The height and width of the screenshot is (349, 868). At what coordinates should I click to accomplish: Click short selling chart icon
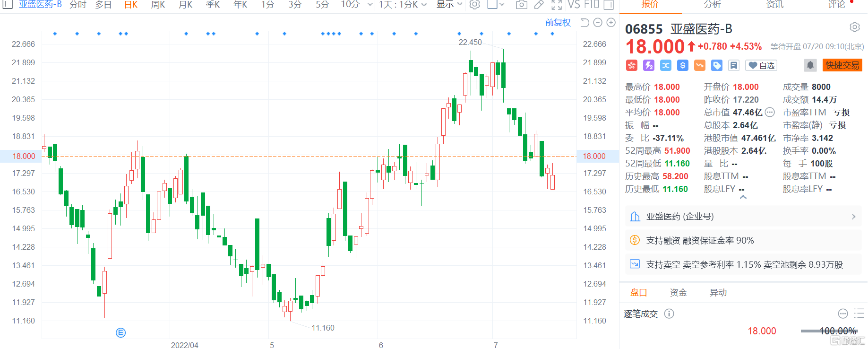635,264
